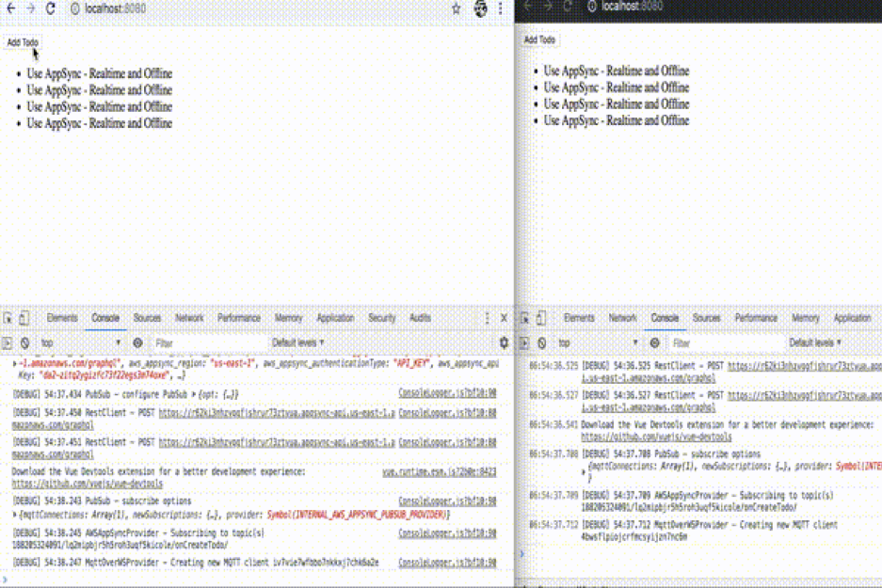
Task: Open the profile avatar in left browser
Action: pos(480,8)
